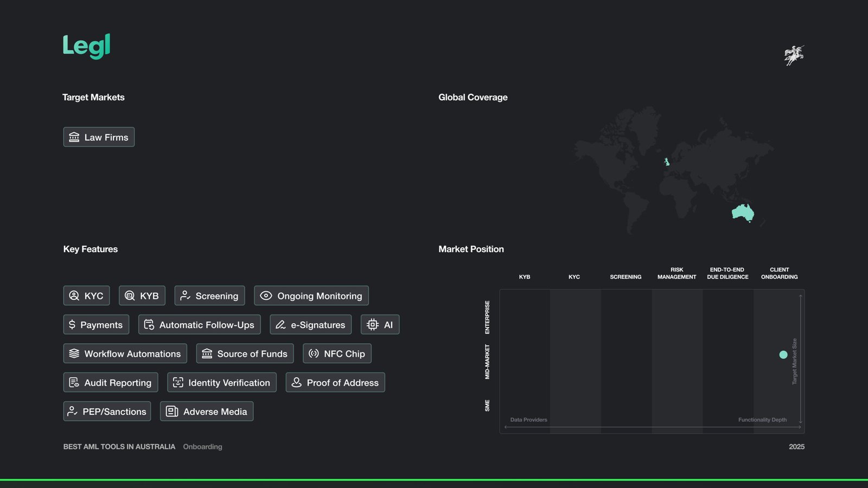The image size is (868, 488).
Task: Click the Onboarding footer text
Action: [202, 447]
